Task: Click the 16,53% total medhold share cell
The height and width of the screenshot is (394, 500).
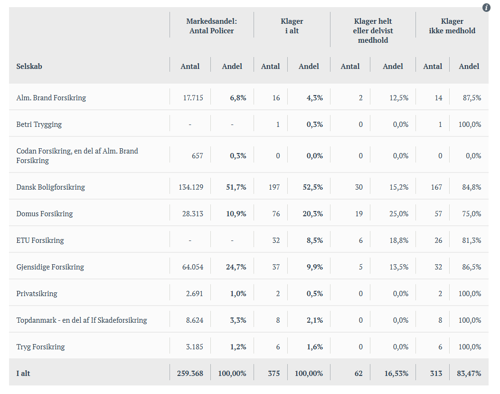Action: 396,373
